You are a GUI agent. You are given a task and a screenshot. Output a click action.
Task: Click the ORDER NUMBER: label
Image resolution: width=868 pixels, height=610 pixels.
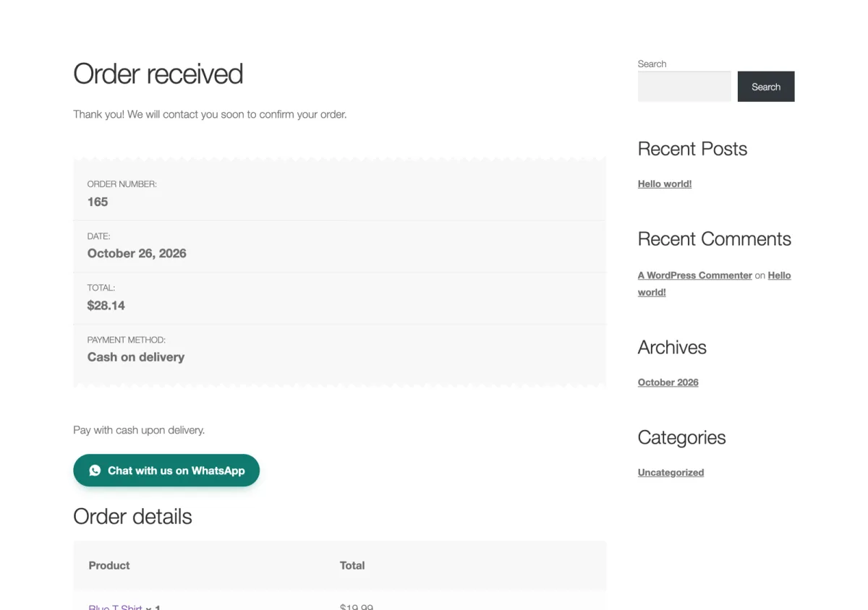pyautogui.click(x=122, y=184)
